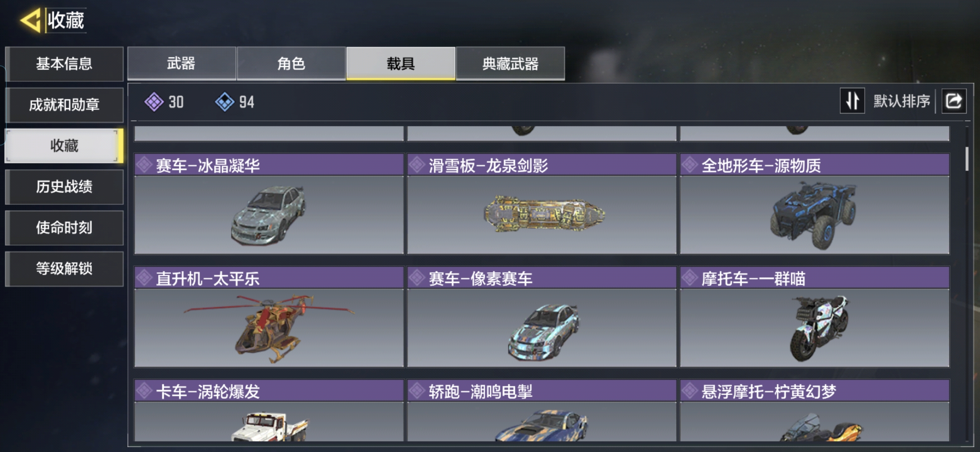Click the purple diamond icon showing 30
Image resolution: width=980 pixels, height=452 pixels.
pyautogui.click(x=154, y=102)
